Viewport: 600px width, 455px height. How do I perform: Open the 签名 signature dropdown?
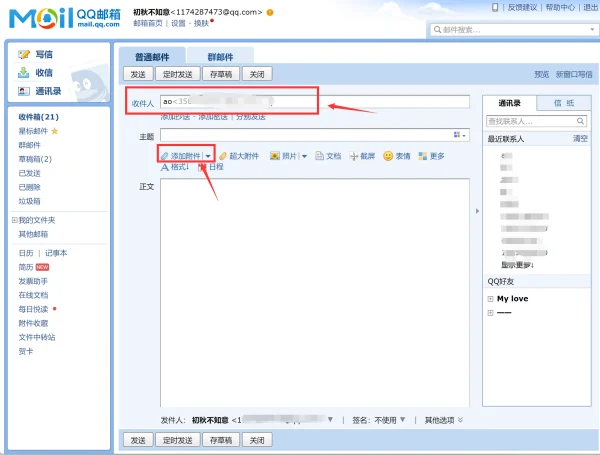pos(403,420)
